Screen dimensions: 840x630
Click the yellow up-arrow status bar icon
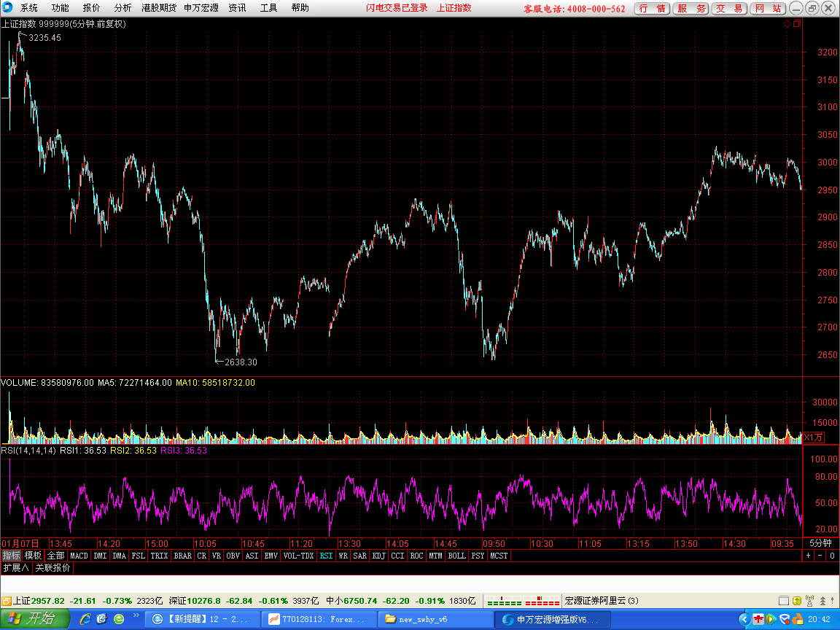click(796, 601)
